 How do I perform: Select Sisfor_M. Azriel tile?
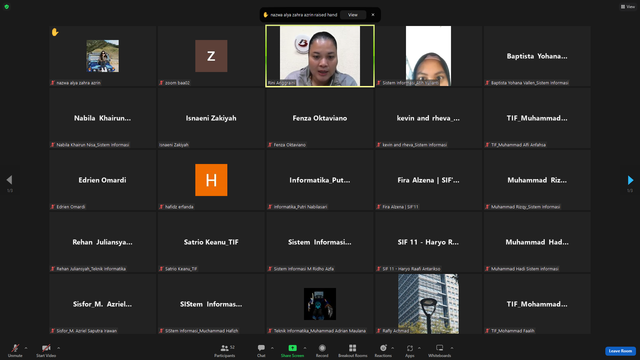(x=102, y=304)
